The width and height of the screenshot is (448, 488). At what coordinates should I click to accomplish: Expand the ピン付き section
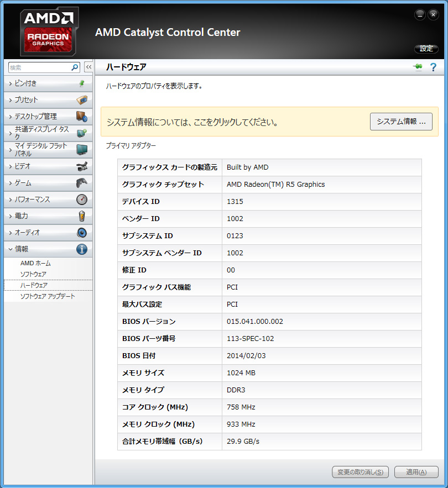(48, 83)
